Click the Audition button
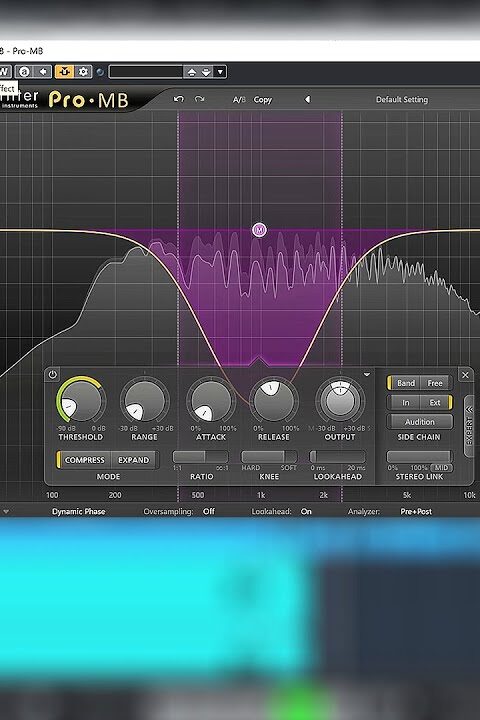480x720 pixels. tap(419, 422)
